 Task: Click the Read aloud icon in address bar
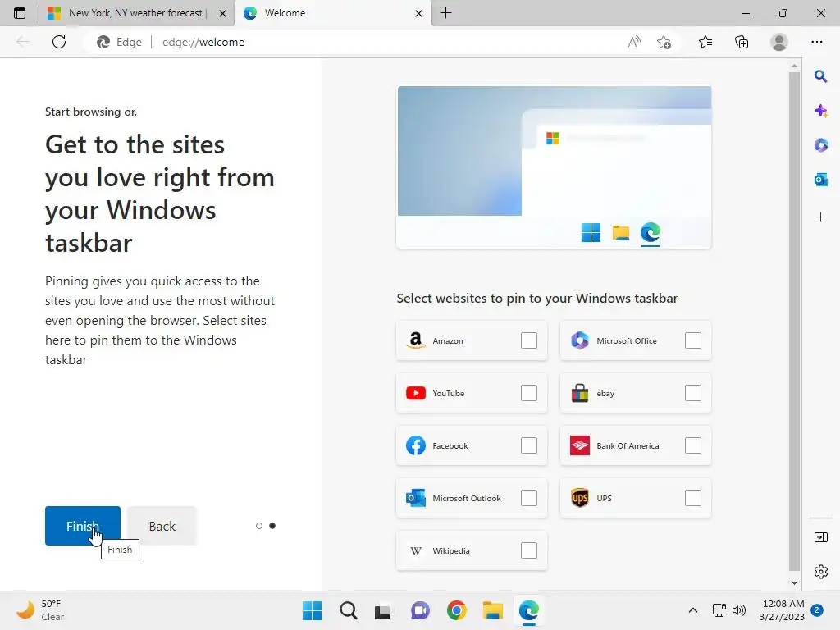pos(634,42)
